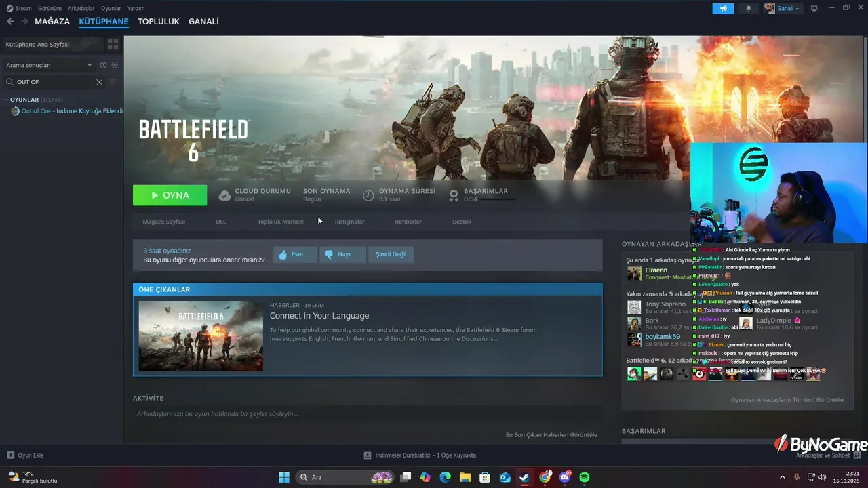This screenshot has height=488, width=868.
Task: Open Tartışmalar link
Action: tap(349, 222)
